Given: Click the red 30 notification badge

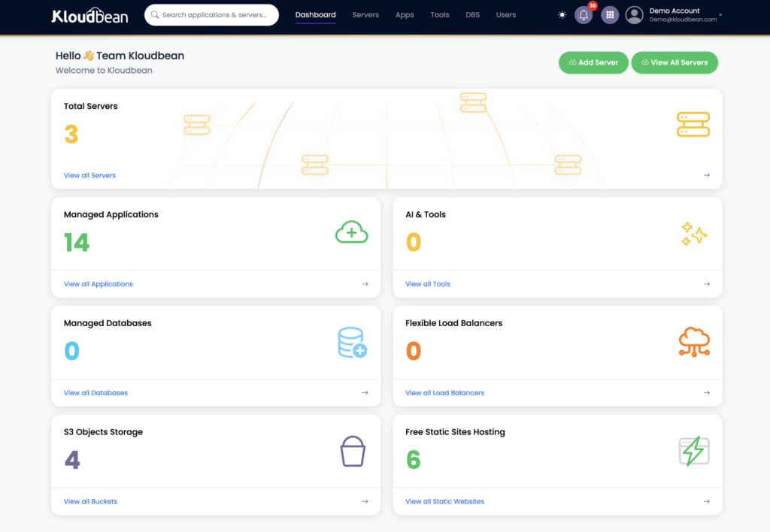Looking at the screenshot, I should click(593, 5).
